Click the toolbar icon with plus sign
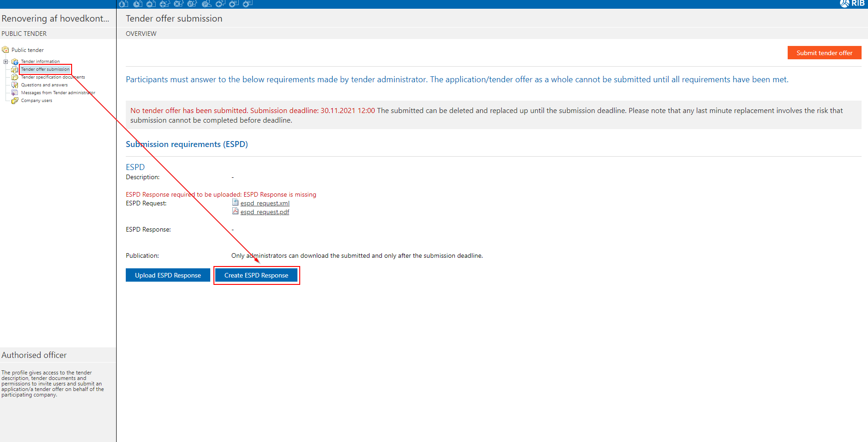 point(164,4)
